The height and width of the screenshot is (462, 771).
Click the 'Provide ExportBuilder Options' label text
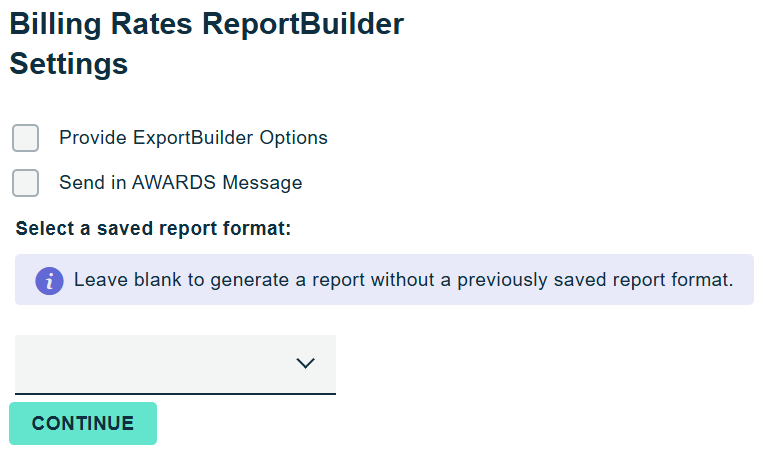tap(193, 138)
